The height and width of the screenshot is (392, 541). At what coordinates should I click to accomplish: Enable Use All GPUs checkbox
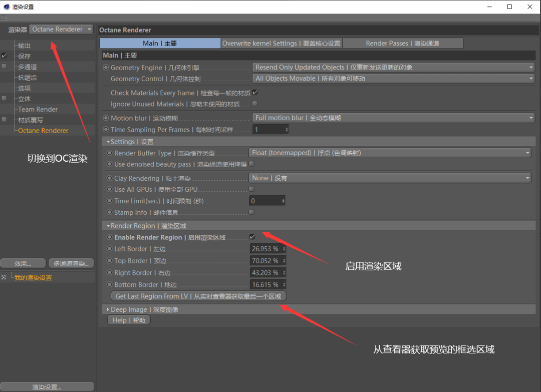[x=251, y=189]
